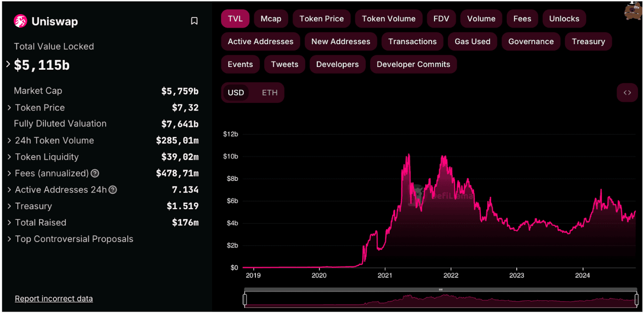Image resolution: width=644 pixels, height=318 pixels.
Task: Enable the Token Price chart metric
Action: tap(322, 19)
